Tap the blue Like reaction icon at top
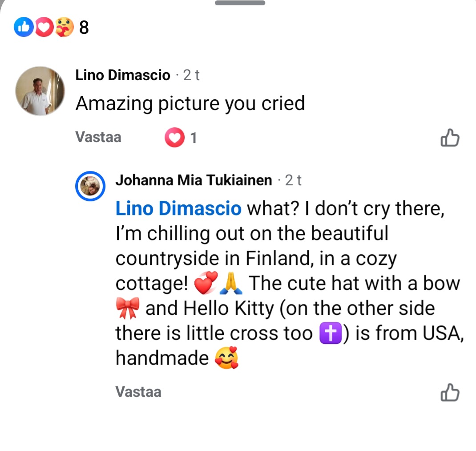This screenshot has width=476, height=451. pyautogui.click(x=24, y=28)
